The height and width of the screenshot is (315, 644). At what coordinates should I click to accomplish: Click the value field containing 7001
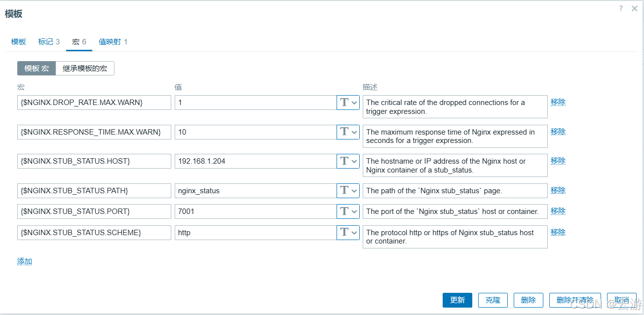click(x=256, y=211)
